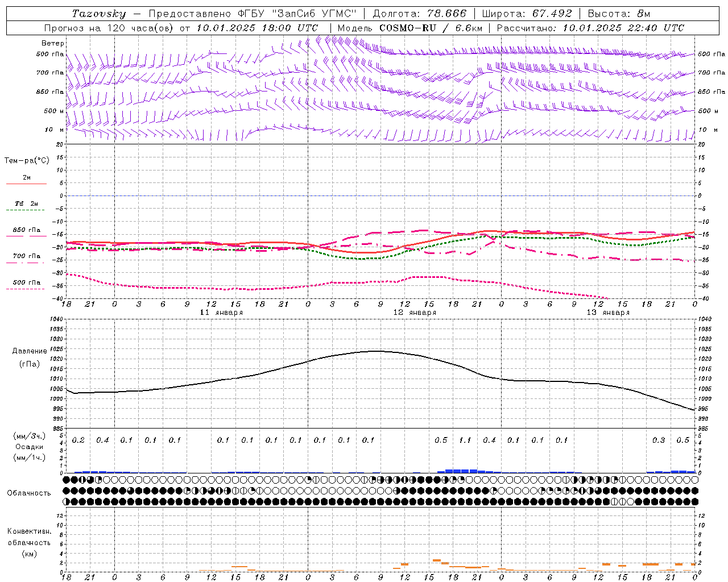Click the 'Ветер' wind panel label
Image resolution: width=728 pixels, height=582 pixels.
click(53, 43)
